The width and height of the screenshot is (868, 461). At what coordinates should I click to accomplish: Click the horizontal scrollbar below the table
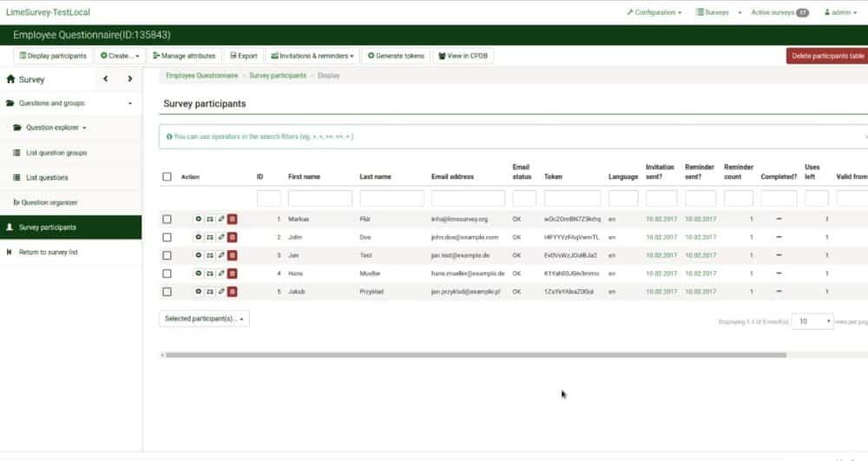coord(473,355)
